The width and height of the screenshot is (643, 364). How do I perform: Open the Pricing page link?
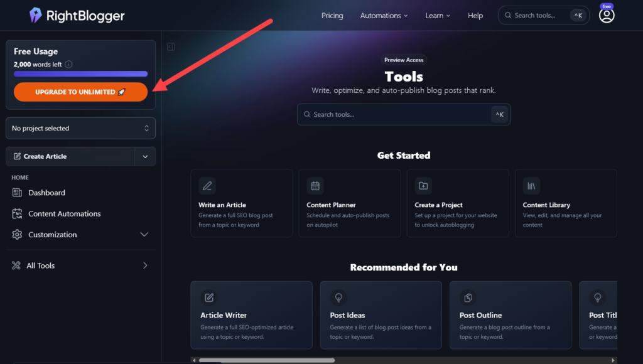point(332,15)
